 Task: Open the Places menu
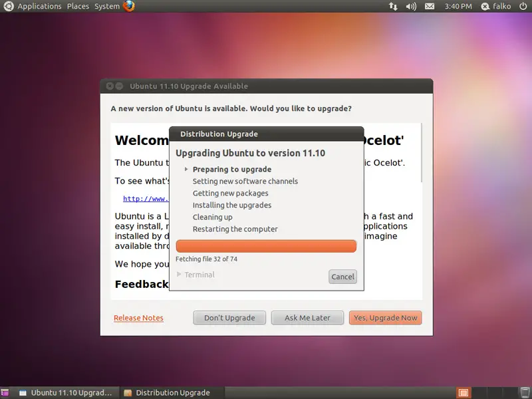pos(78,6)
